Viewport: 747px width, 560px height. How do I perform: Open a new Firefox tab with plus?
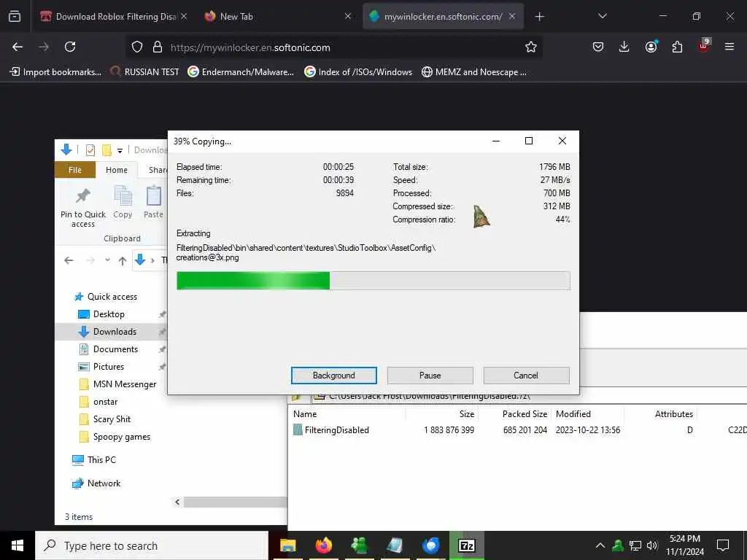(x=539, y=17)
